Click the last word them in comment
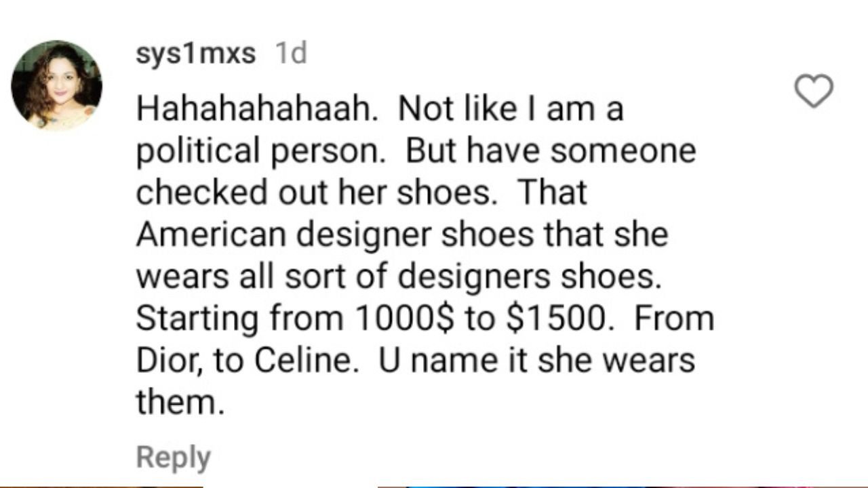Image resolution: width=868 pixels, height=488 pixels. (179, 403)
